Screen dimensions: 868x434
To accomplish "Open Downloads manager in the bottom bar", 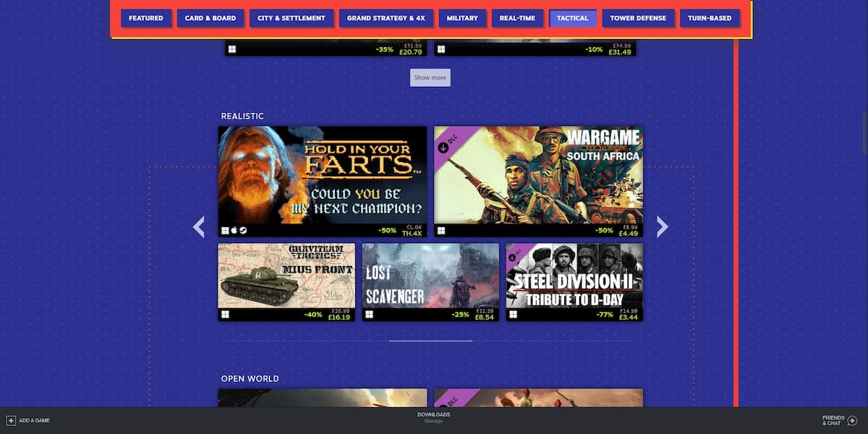I will (433, 417).
